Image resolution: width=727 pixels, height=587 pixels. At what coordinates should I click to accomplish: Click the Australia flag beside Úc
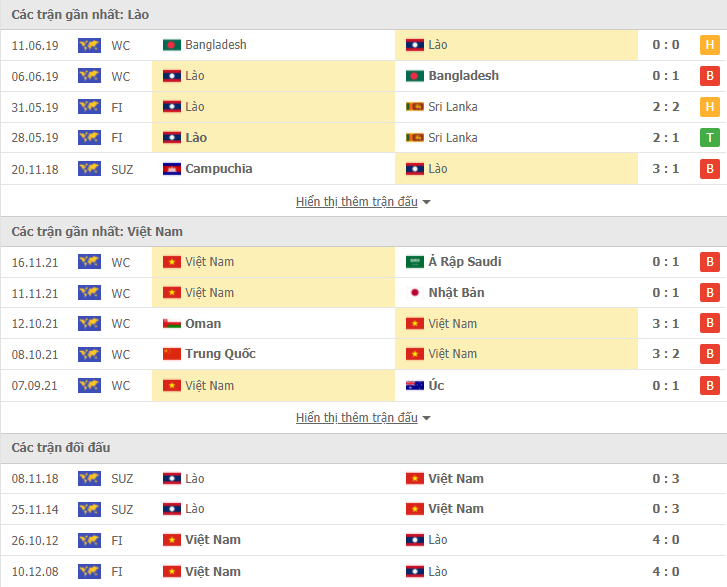click(415, 385)
